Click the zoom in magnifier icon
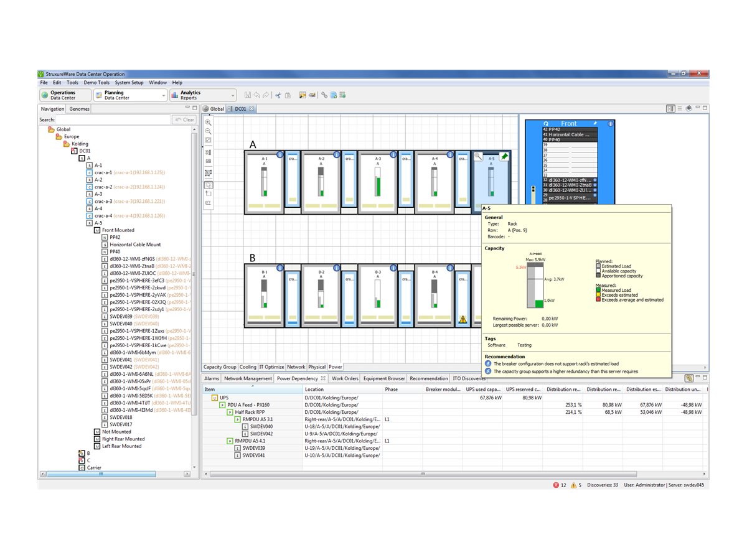Image resolution: width=747 pixels, height=560 pixels. pyautogui.click(x=208, y=123)
